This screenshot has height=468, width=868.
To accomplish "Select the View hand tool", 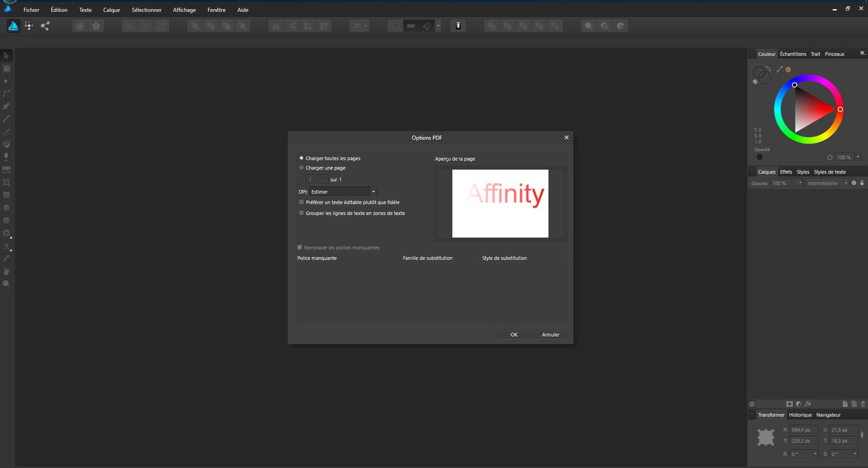I will [7, 271].
